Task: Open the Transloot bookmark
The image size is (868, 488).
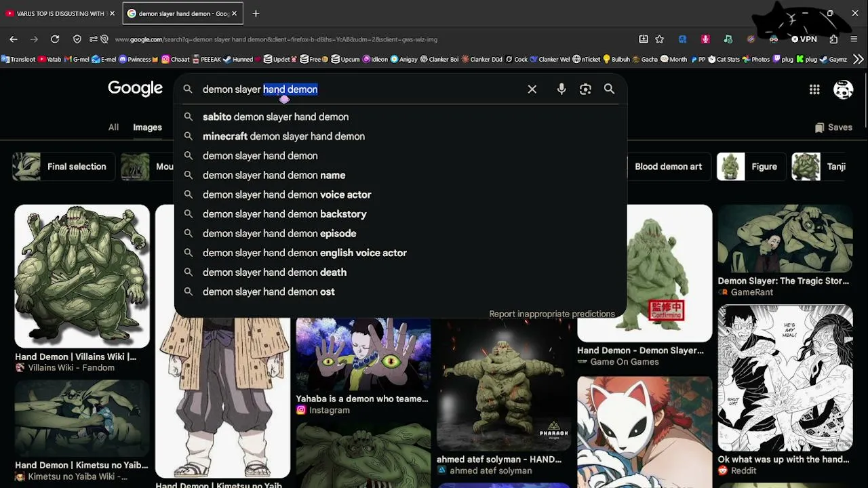Action: [x=18, y=59]
